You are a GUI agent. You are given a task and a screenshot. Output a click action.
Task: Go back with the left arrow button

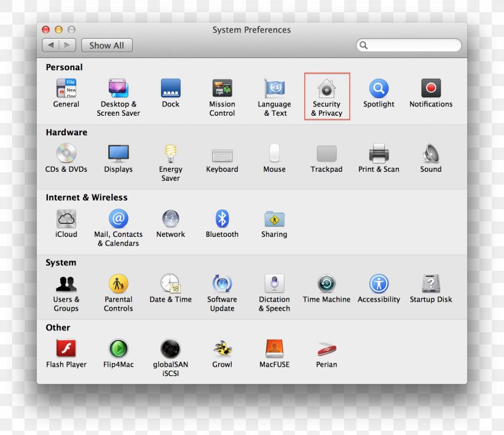coord(51,46)
